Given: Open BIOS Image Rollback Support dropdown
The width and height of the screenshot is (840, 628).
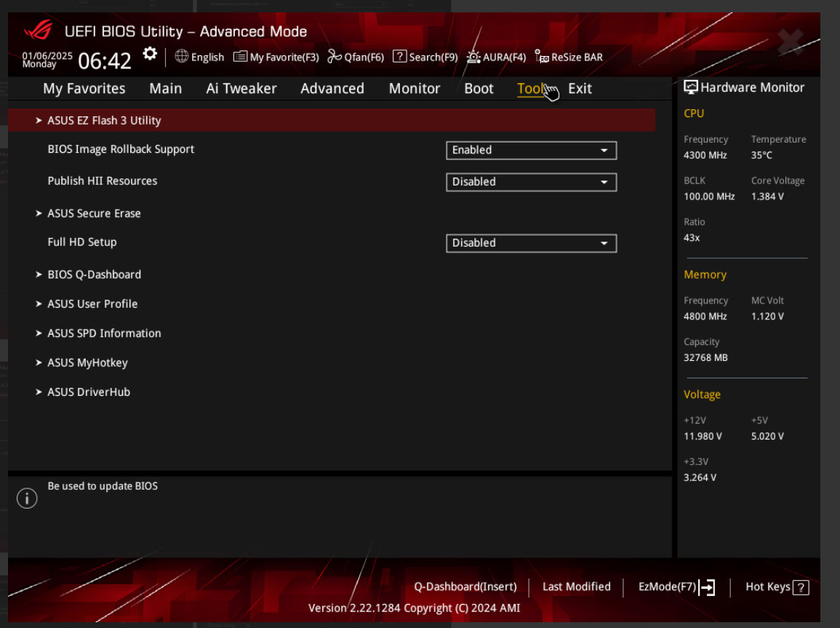Looking at the screenshot, I should pos(531,150).
